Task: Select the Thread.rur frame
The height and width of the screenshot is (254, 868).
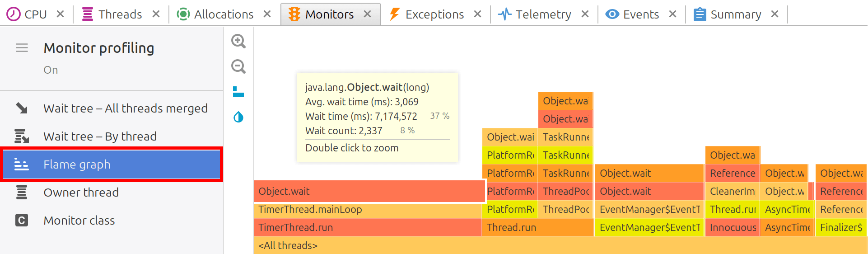Action: (732, 209)
